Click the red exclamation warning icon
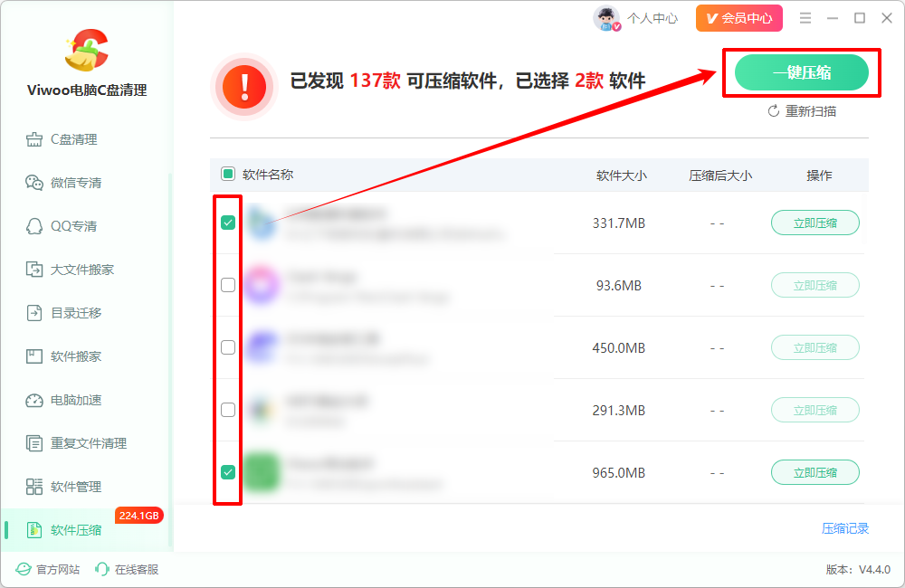Viewport: 905px width, 588px height. [244, 87]
